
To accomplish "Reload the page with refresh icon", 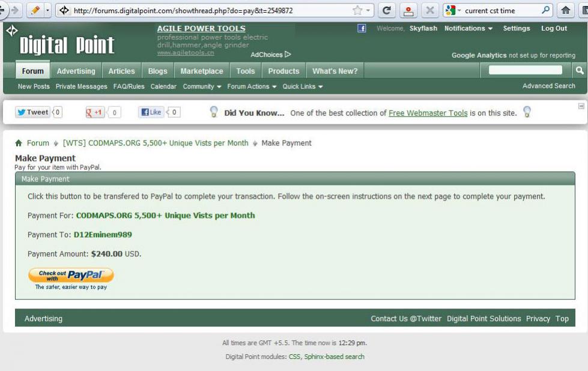I will (x=387, y=10).
